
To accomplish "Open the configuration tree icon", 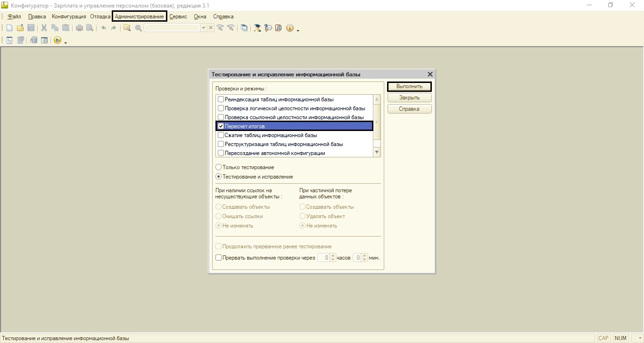I will coord(9,41).
